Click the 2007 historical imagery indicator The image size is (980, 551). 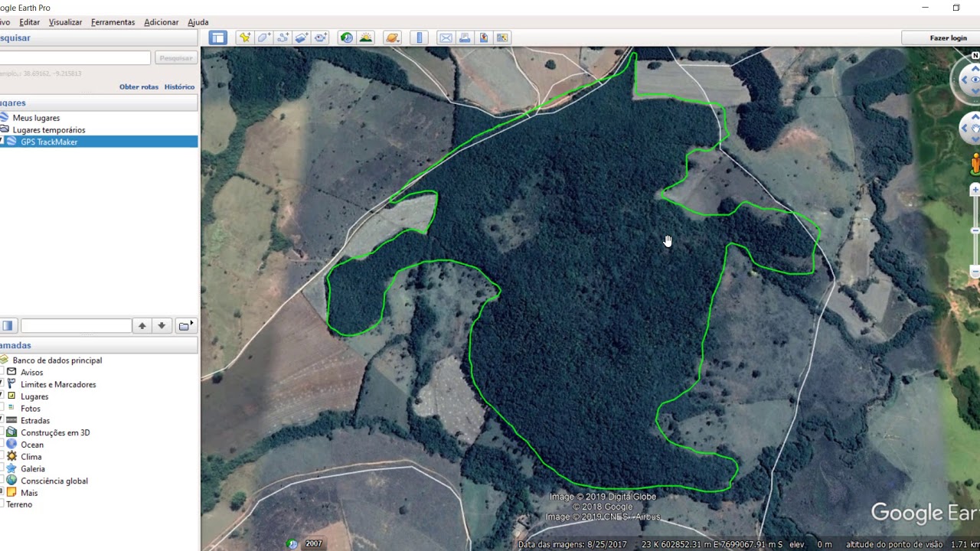[314, 544]
